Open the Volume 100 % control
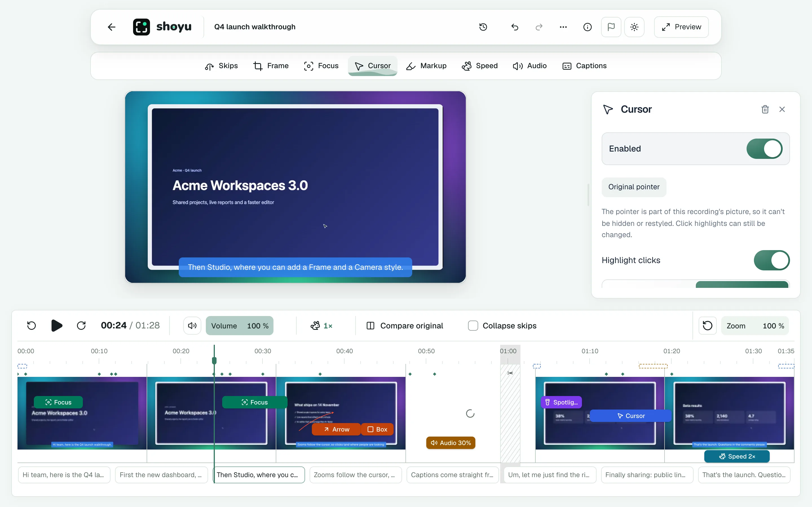Image resolution: width=812 pixels, height=507 pixels. coord(240,326)
